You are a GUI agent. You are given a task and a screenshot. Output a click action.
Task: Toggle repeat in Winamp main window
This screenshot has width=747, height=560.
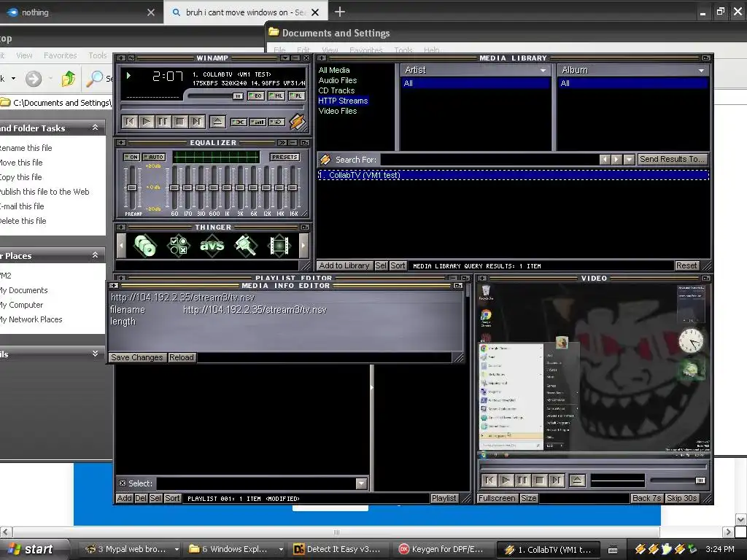pos(277,122)
